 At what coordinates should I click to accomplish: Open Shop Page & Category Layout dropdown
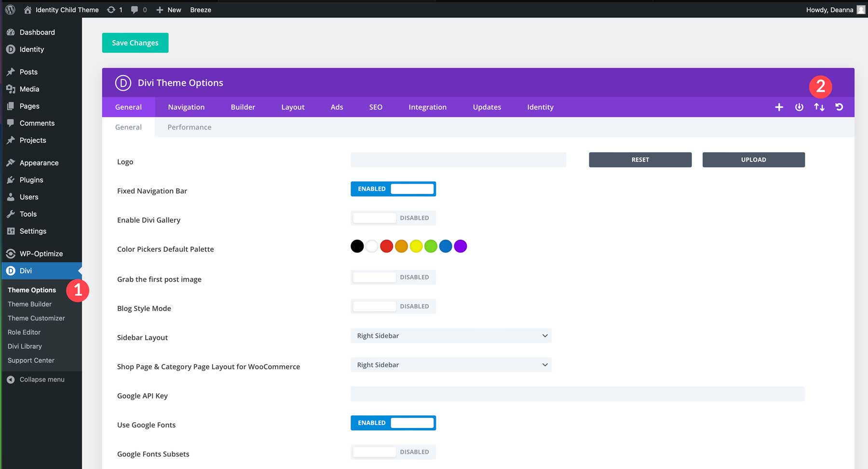tap(451, 365)
